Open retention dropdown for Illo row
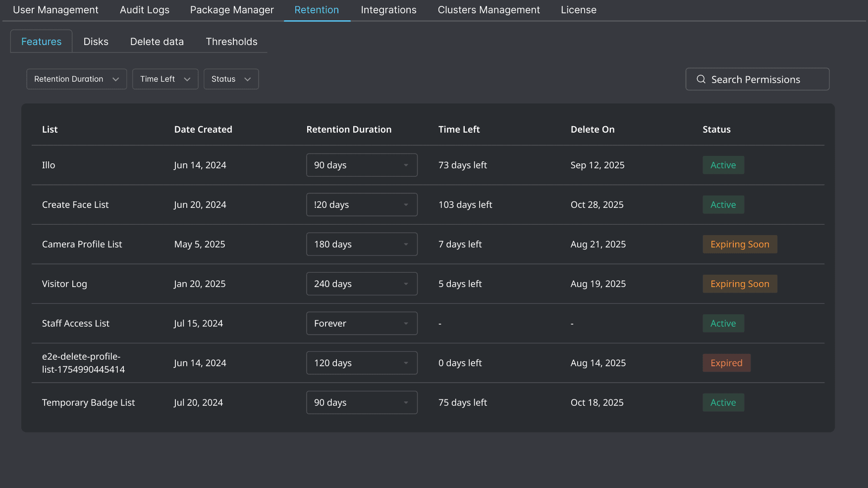 pos(362,165)
